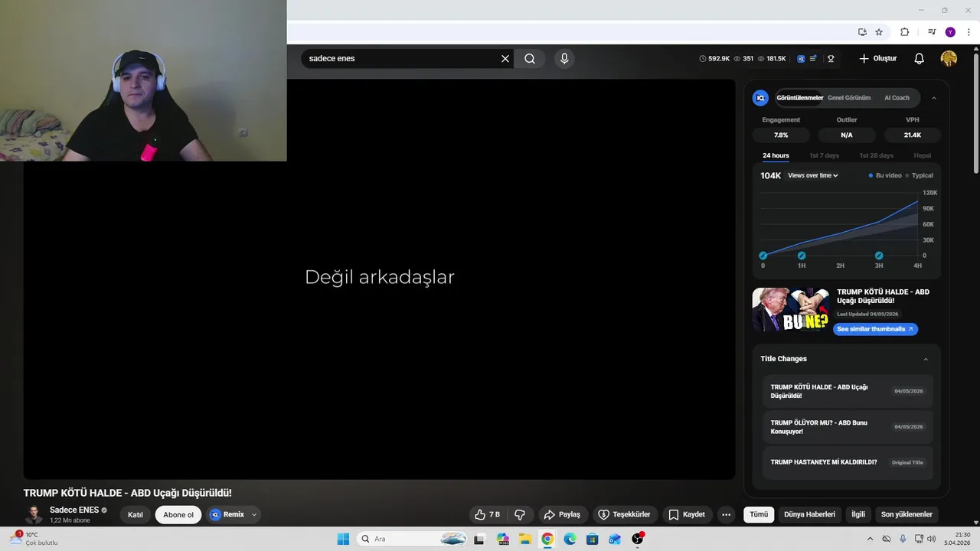This screenshot has height=551, width=980.
Task: Click the chart marker at 0
Action: (x=763, y=256)
